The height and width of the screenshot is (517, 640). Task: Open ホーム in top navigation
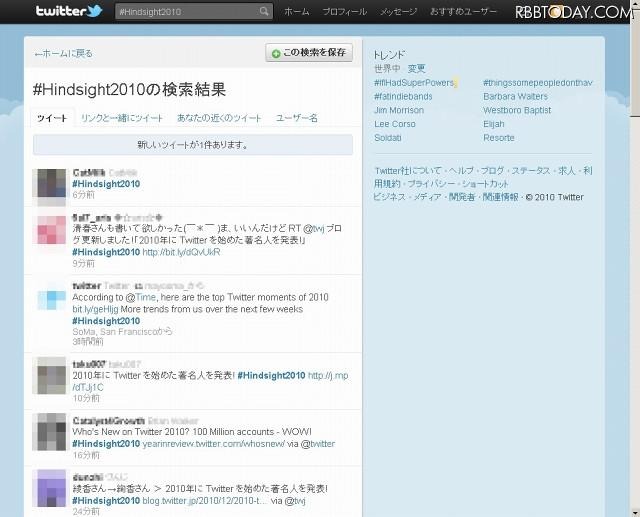pos(297,12)
